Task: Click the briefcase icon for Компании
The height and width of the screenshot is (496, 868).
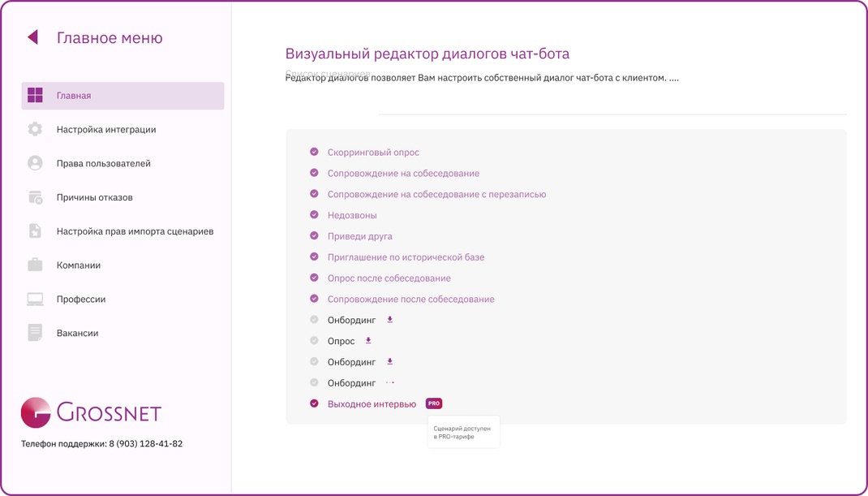Action: coord(35,265)
